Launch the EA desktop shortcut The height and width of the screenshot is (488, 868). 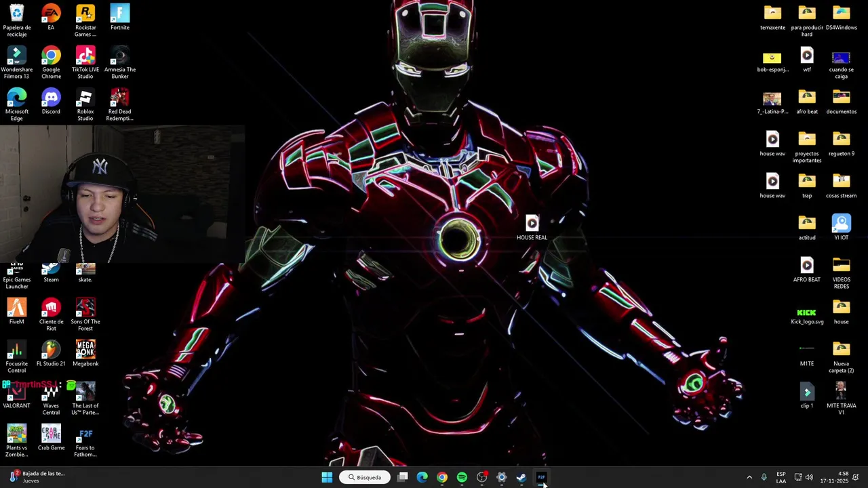tap(51, 18)
